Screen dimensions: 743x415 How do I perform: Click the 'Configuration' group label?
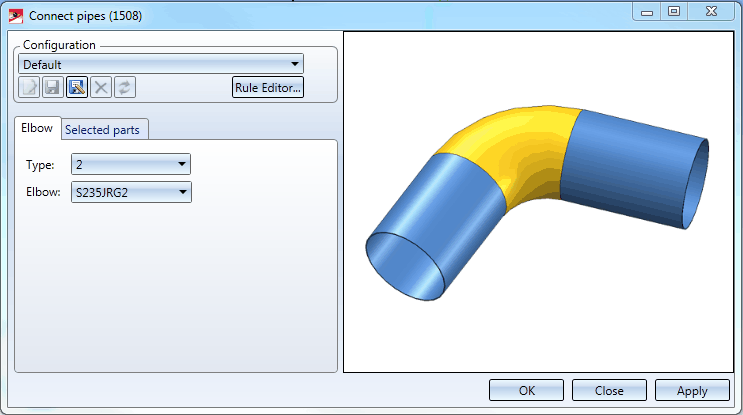59,45
